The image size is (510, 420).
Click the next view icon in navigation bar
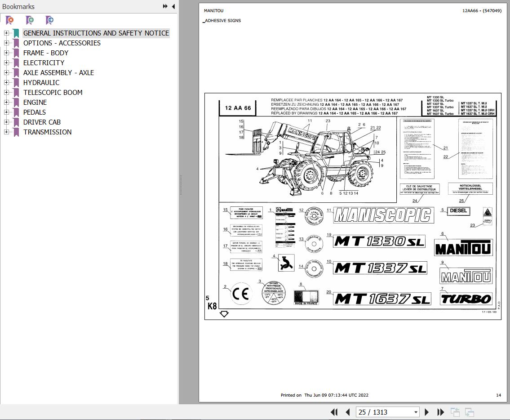[470, 412]
